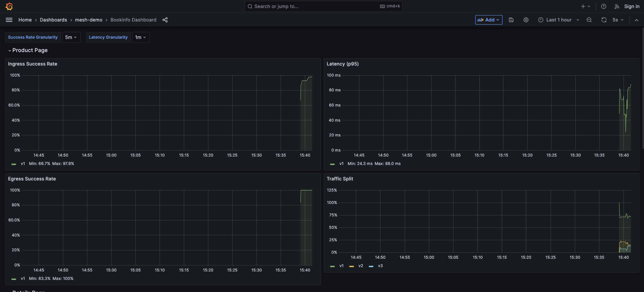Click Bookinfo Dashboard breadcrumb
Screen dimensions: 644x292
point(133,20)
